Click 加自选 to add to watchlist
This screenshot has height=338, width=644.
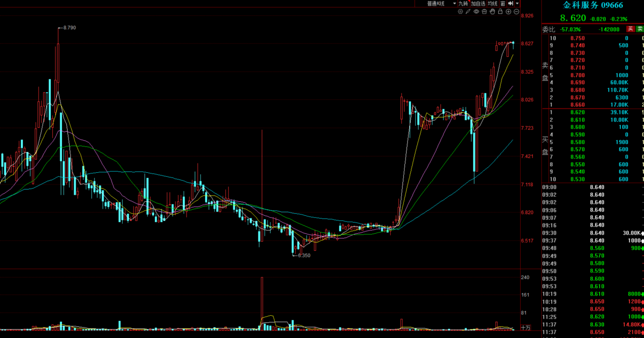(x=478, y=4)
